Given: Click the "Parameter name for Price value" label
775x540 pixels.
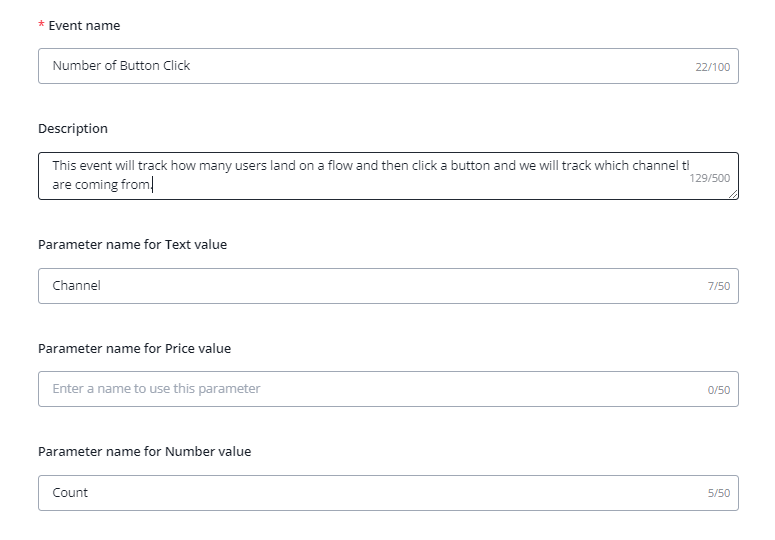Looking at the screenshot, I should pyautogui.click(x=134, y=349).
